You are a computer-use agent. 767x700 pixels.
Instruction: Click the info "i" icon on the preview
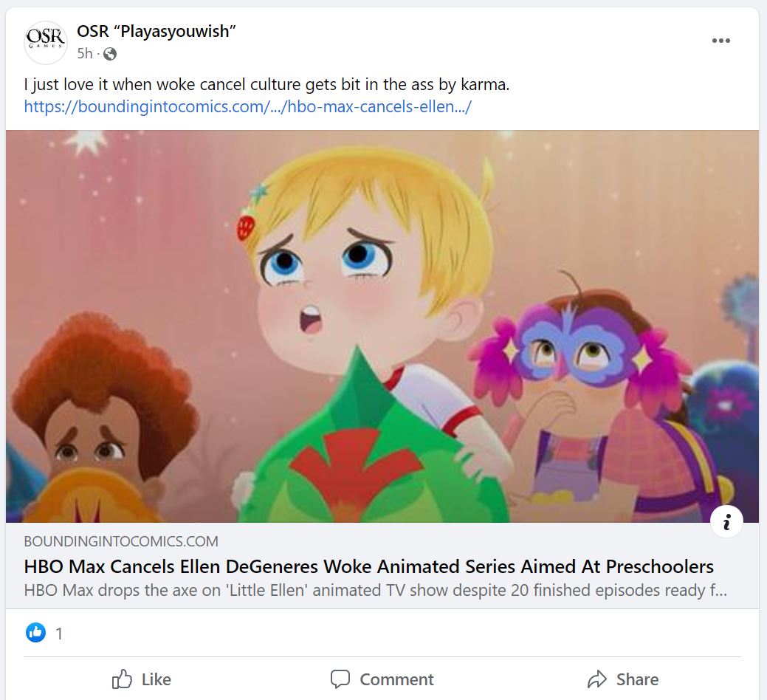[726, 523]
